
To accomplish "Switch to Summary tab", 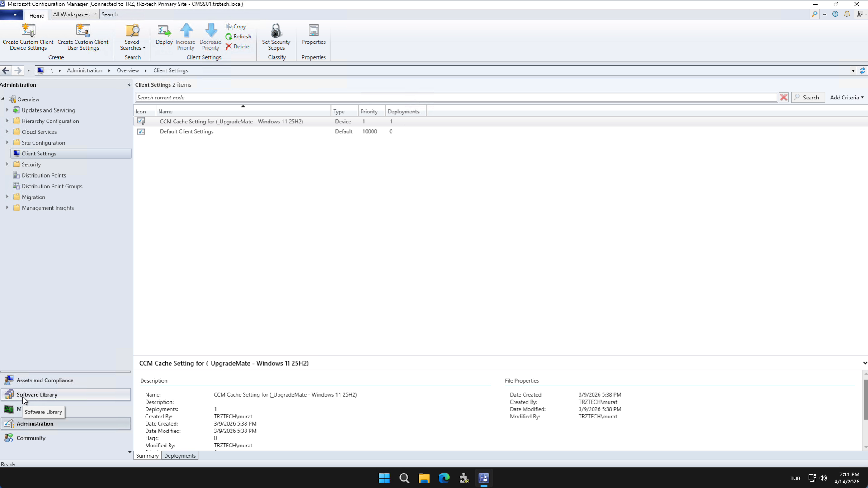I will click(147, 456).
